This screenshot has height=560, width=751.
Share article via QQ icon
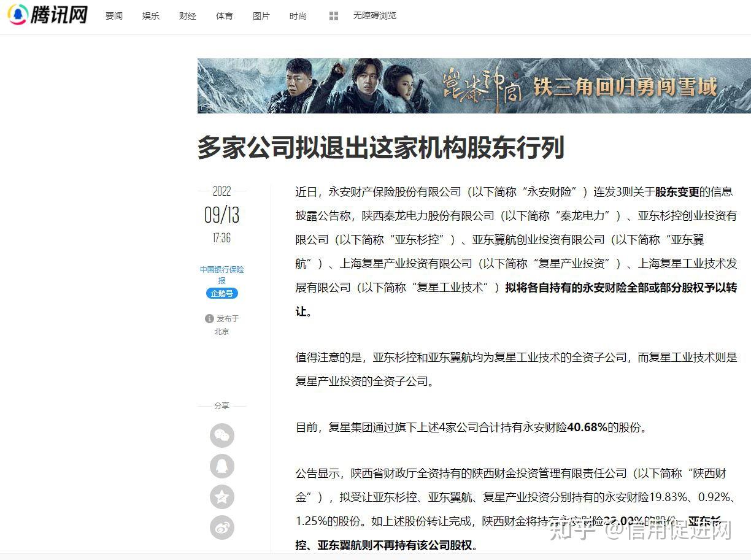click(222, 466)
